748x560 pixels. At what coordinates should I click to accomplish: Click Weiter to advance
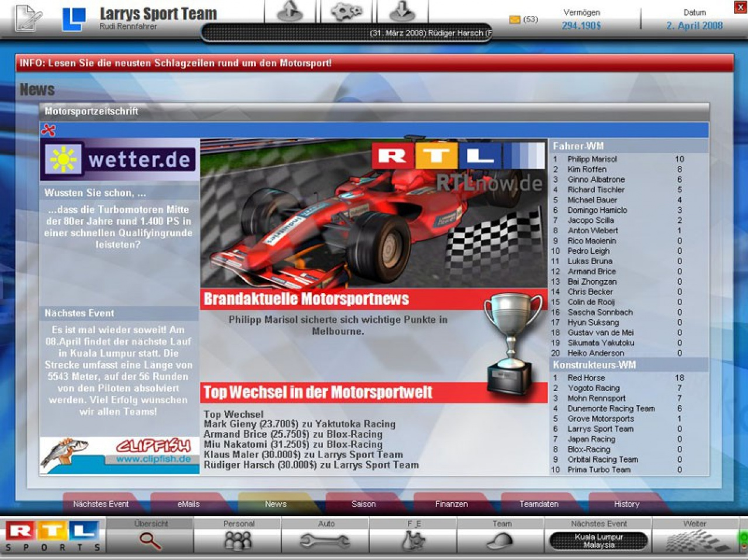[695, 535]
